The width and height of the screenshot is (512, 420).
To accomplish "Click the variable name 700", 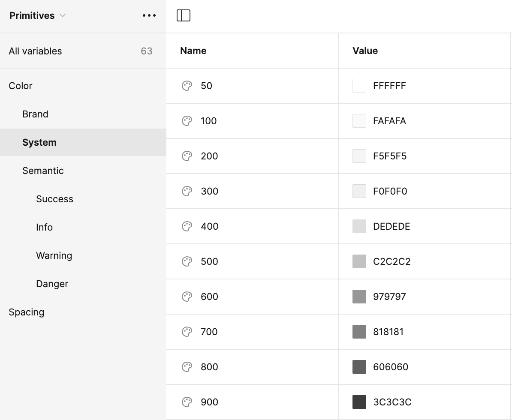I will point(209,332).
